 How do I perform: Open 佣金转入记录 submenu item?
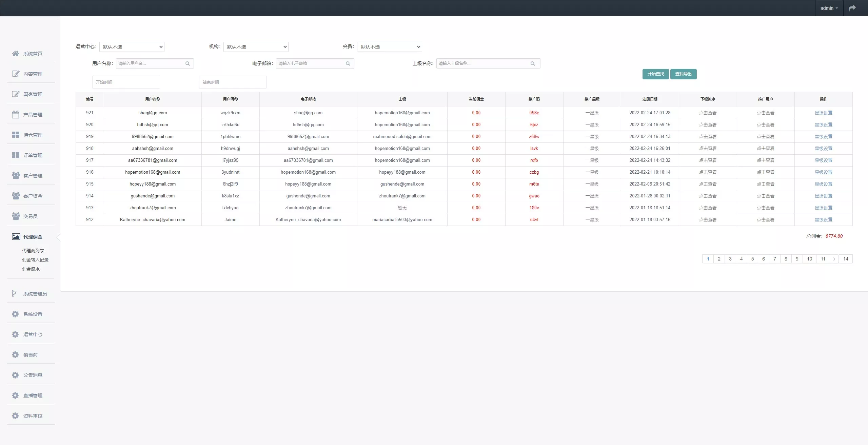(35, 260)
